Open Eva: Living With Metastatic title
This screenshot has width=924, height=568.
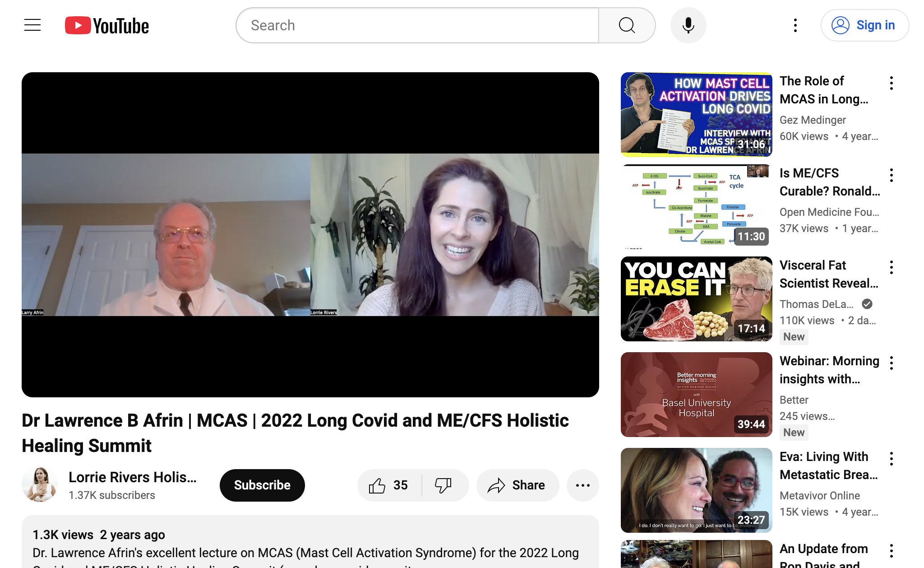pyautogui.click(x=829, y=466)
